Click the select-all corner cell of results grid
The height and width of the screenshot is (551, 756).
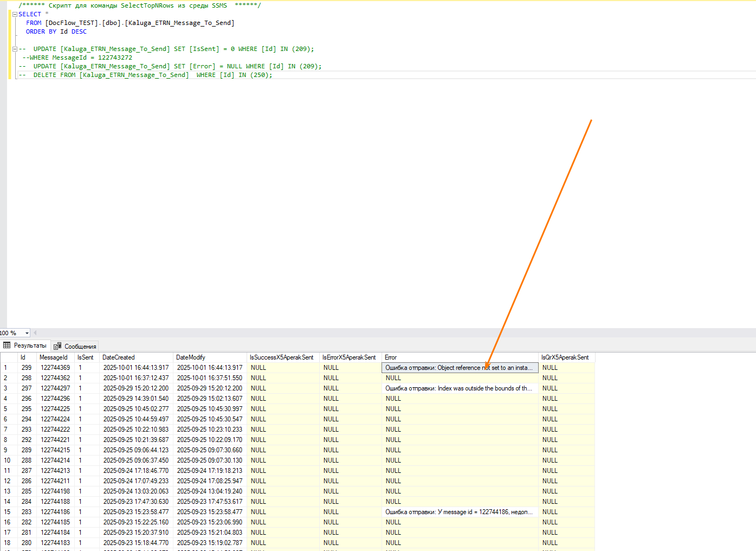point(9,357)
